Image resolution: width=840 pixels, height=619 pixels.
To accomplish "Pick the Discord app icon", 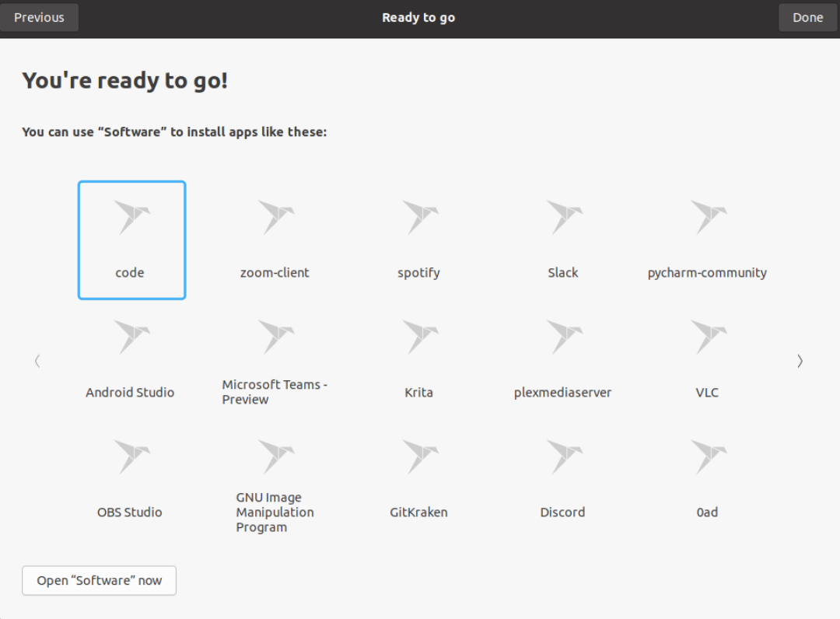I will pos(564,457).
